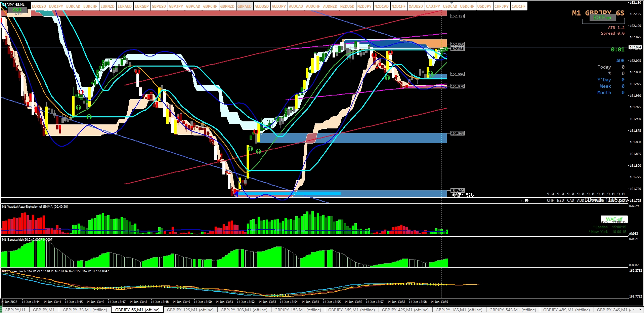The image size is (644, 313).
Task: Go to GBPJPY_15S,M1 (offline) tab
Action: coord(298,310)
